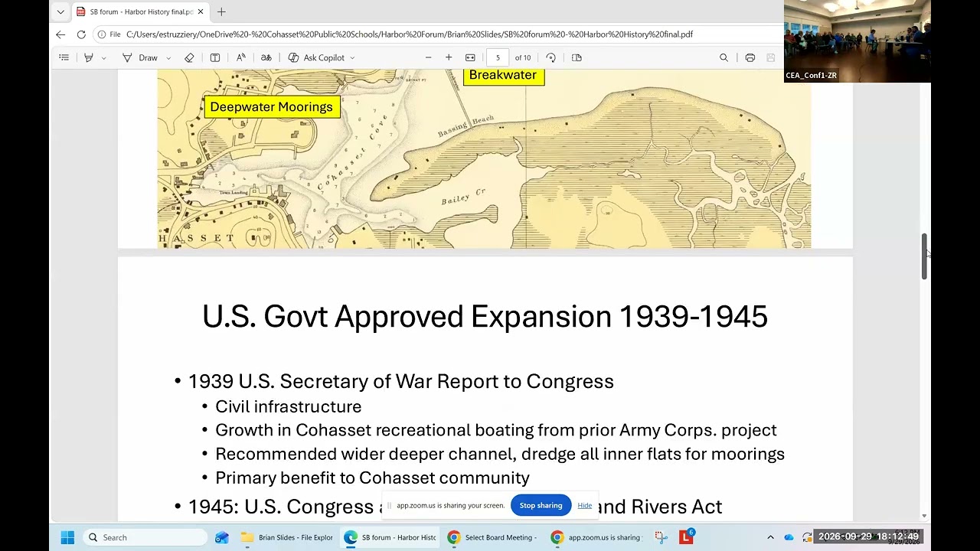Select the Erase tool
Image resolution: width=980 pixels, height=551 pixels.
click(189, 57)
